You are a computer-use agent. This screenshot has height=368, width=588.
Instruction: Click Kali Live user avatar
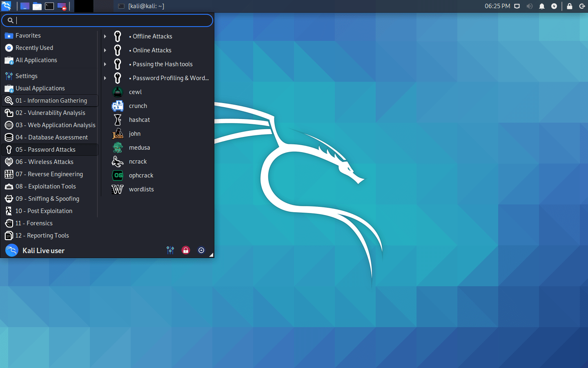(x=12, y=250)
